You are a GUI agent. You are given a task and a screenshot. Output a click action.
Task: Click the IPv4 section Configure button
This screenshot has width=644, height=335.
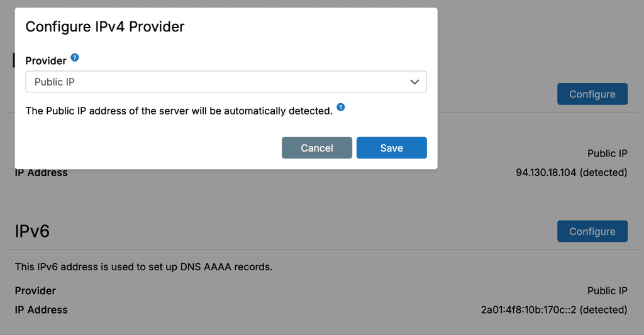[592, 94]
